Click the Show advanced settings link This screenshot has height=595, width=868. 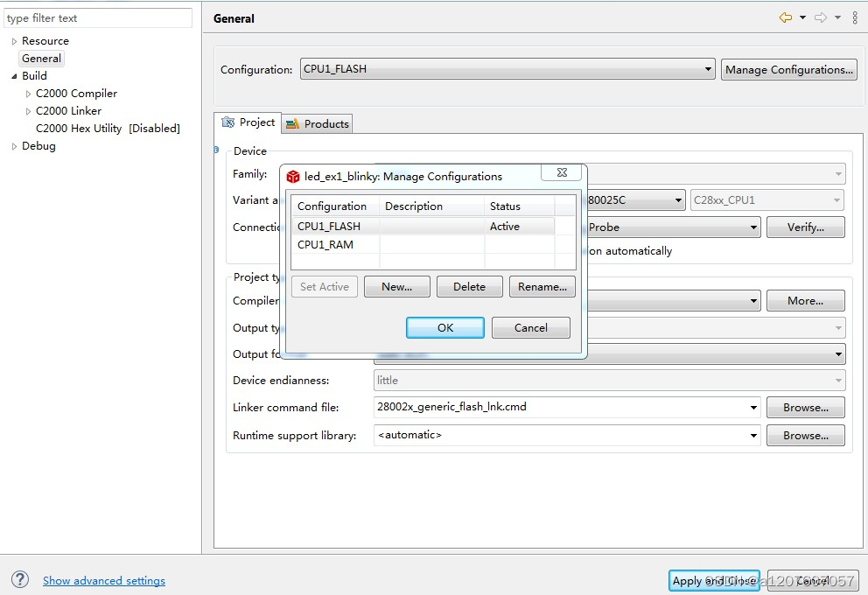pyautogui.click(x=104, y=581)
